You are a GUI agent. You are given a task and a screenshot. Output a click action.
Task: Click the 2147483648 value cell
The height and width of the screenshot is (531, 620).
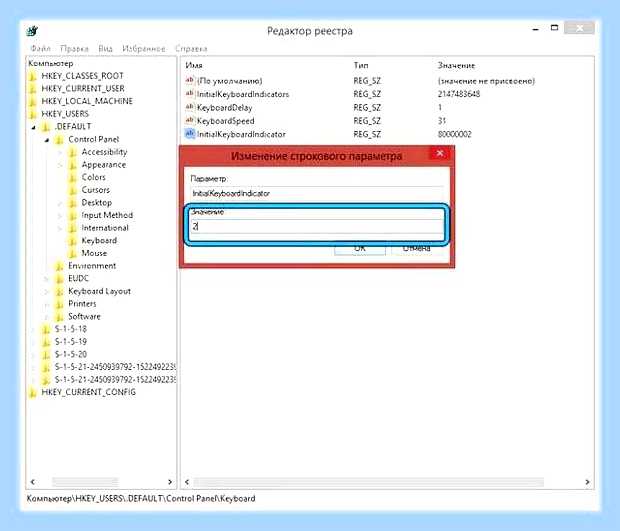459,94
